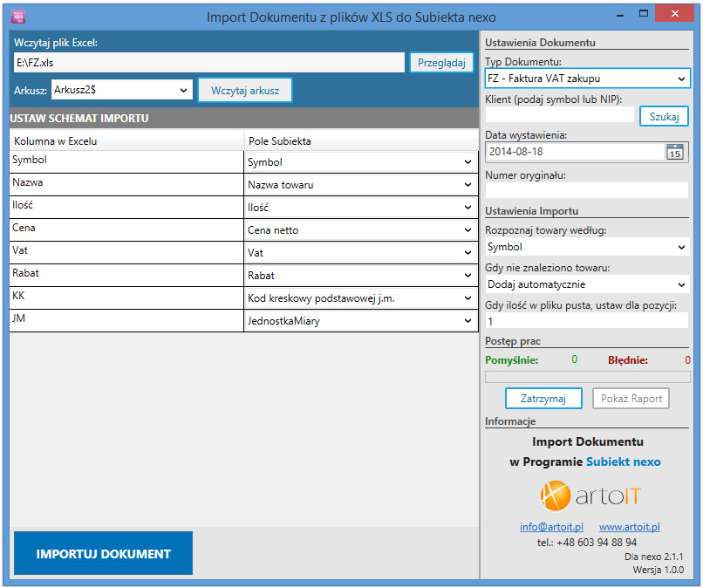
Task: Click Przeglądaj to browse for file
Action: (x=441, y=63)
